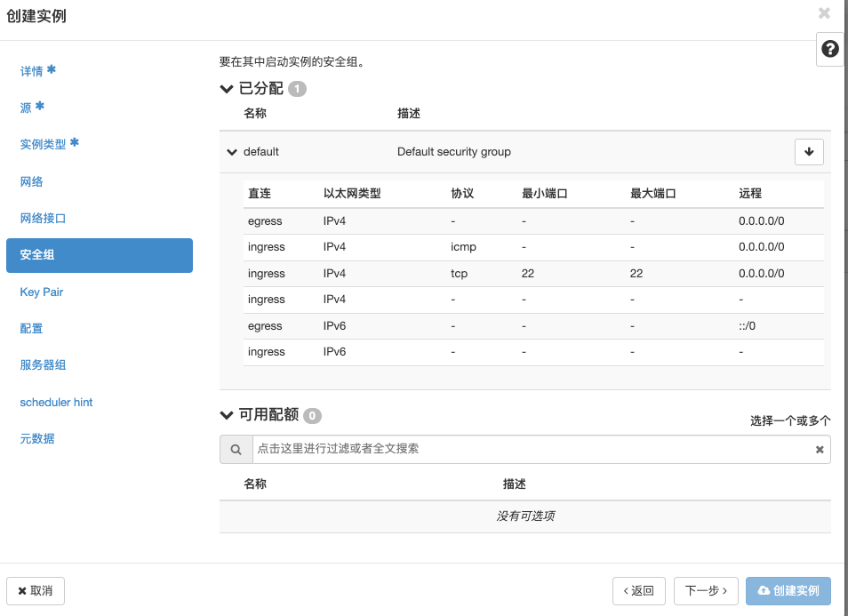The width and height of the screenshot is (848, 616).
Task: Click the 以太网类型 column header
Action: (352, 194)
